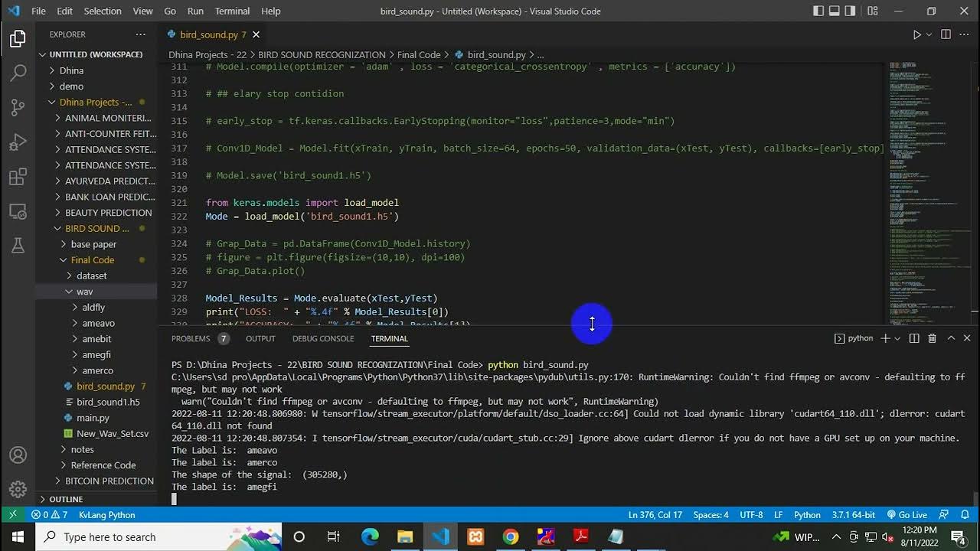Open the Manage gear menu
Viewport: 980px width, 551px height.
click(18, 489)
